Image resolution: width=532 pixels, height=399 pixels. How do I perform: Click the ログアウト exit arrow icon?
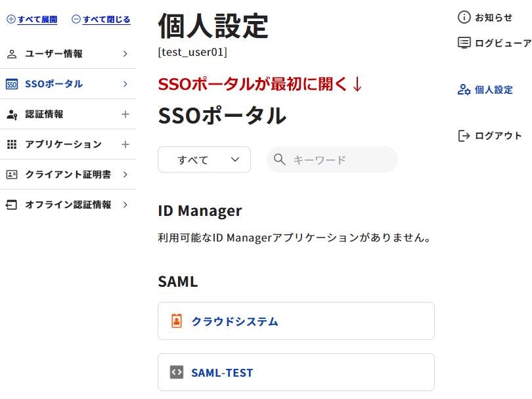point(464,136)
